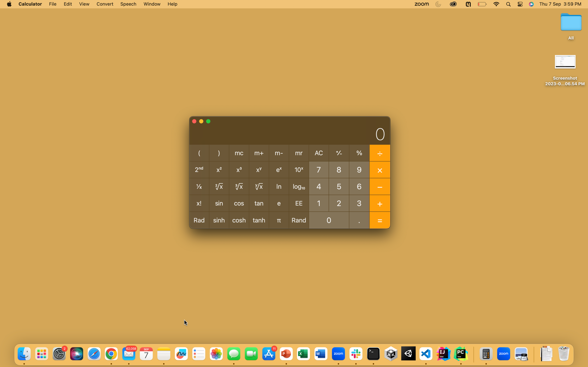Open the Edit menu
Screen dimensions: 588x367
tap(68, 4)
